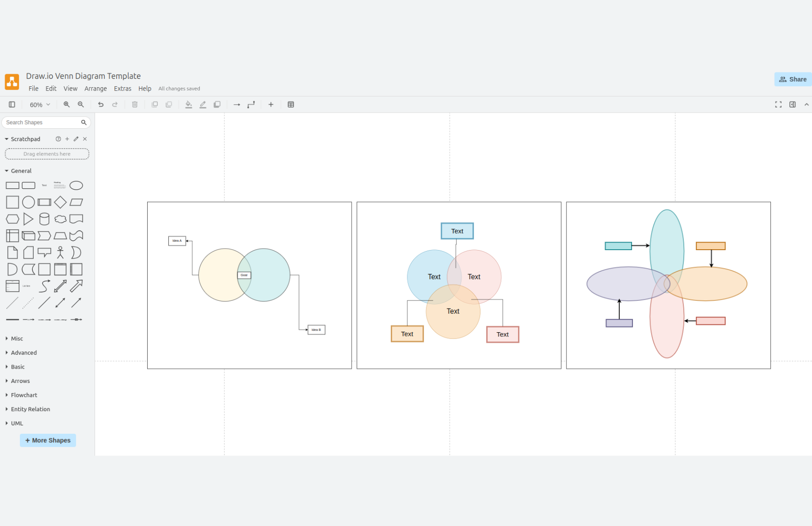Select the Callout speech bubble shape
Viewport: 812px width, 526px height.
[44, 252]
